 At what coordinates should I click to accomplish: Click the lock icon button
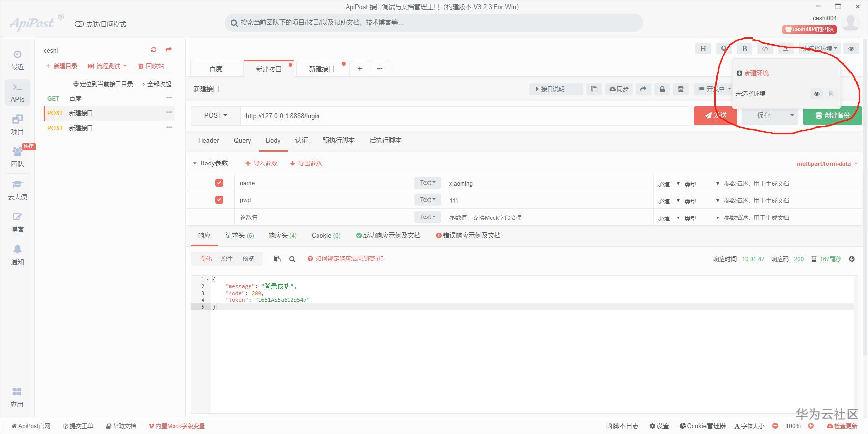(662, 89)
